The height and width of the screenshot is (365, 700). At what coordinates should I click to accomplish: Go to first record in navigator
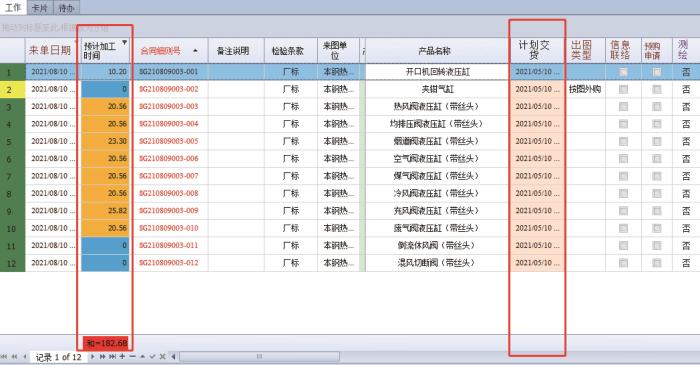click(4, 357)
